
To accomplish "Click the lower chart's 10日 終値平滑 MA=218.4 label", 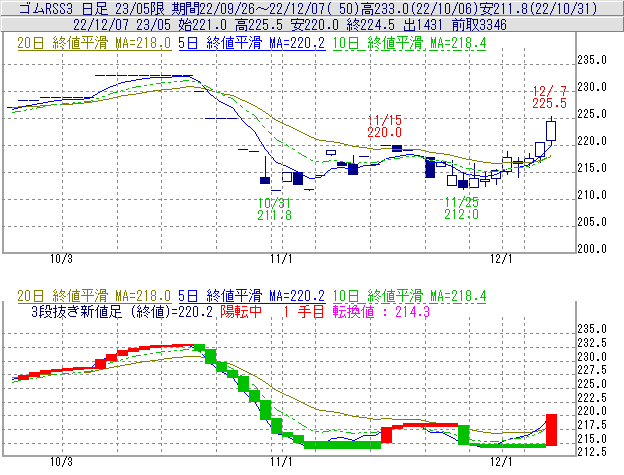I will (x=410, y=296).
